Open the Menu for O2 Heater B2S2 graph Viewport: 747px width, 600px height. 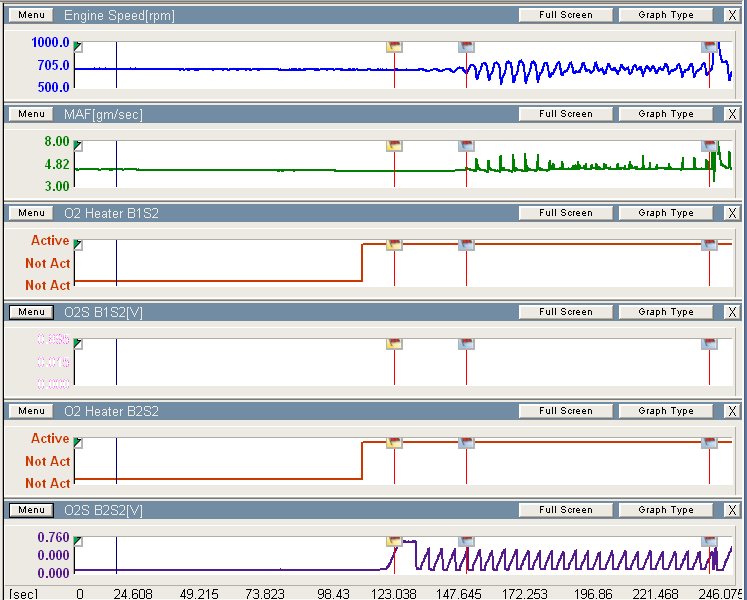click(x=31, y=411)
